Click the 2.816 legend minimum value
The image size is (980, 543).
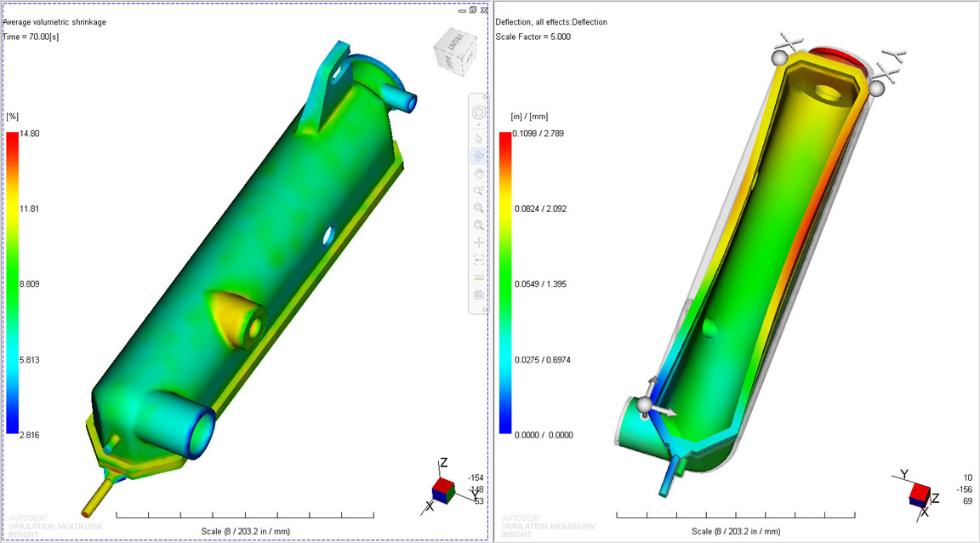click(x=30, y=435)
